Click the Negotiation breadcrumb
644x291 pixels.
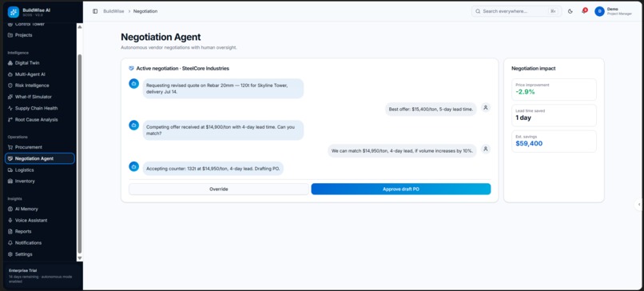145,11
